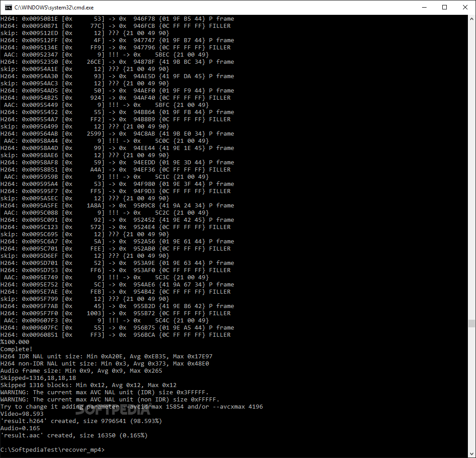Click the H264 line at 0x0095A5FE
476x458 pixels.
(117, 206)
